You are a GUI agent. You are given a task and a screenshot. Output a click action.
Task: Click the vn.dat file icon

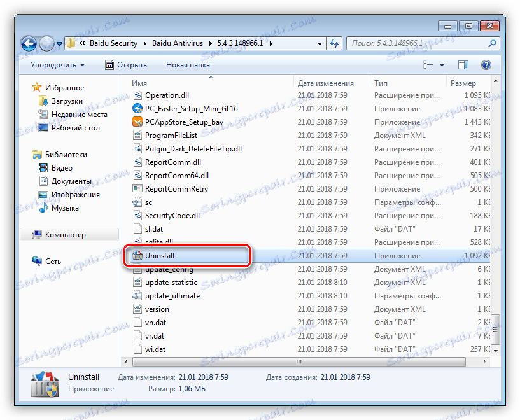137,323
